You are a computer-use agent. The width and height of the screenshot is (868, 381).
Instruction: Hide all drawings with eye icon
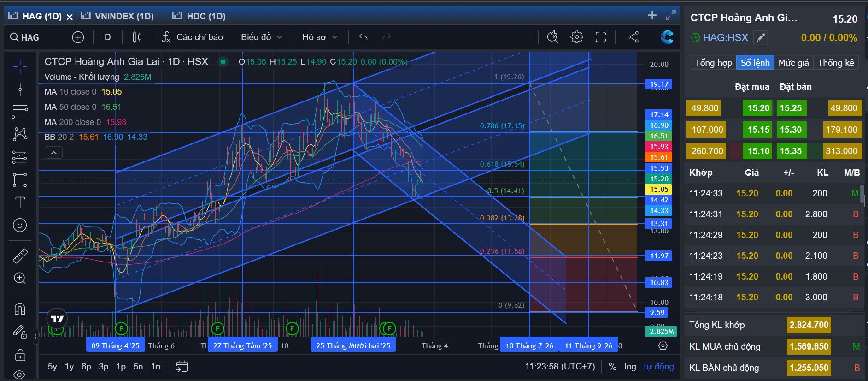click(x=20, y=374)
